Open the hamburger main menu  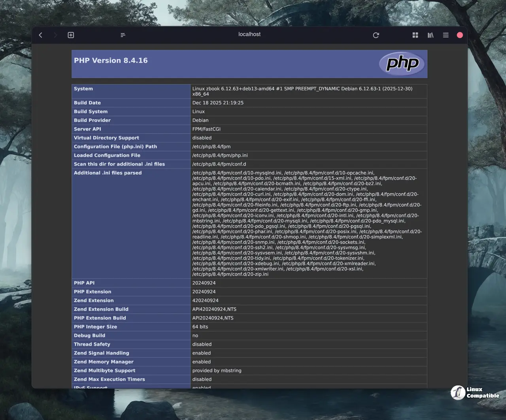point(446,35)
